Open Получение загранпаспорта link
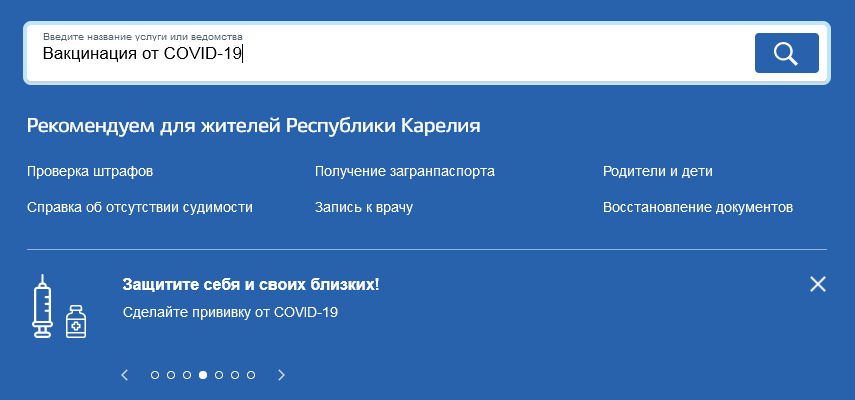The image size is (855, 400). [405, 172]
